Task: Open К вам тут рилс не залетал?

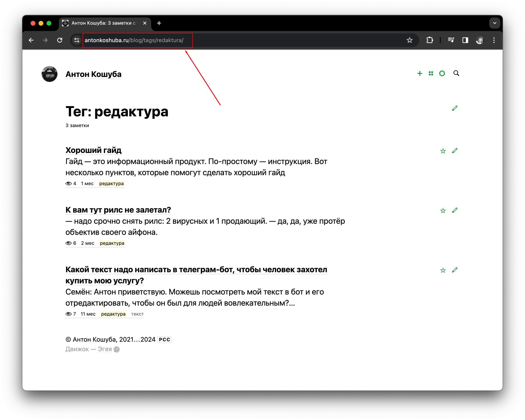Action: 118,210
